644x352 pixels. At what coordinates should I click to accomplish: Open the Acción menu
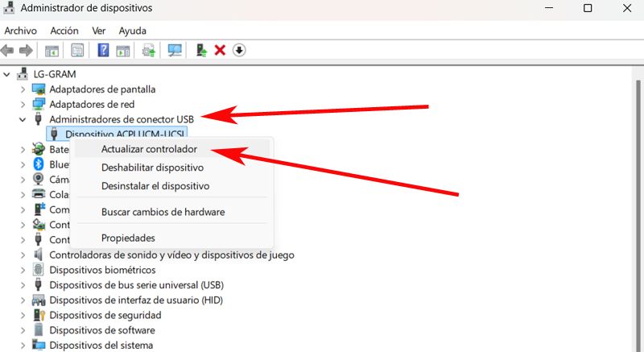click(64, 31)
